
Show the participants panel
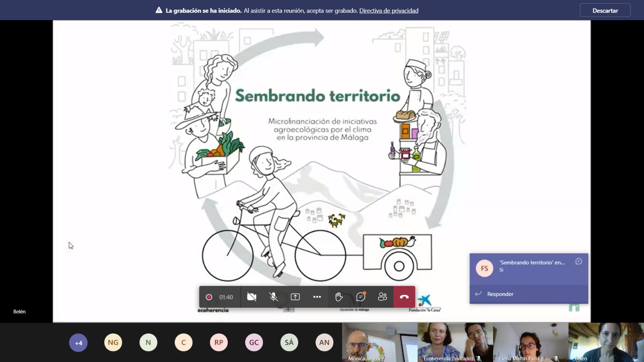tap(382, 297)
